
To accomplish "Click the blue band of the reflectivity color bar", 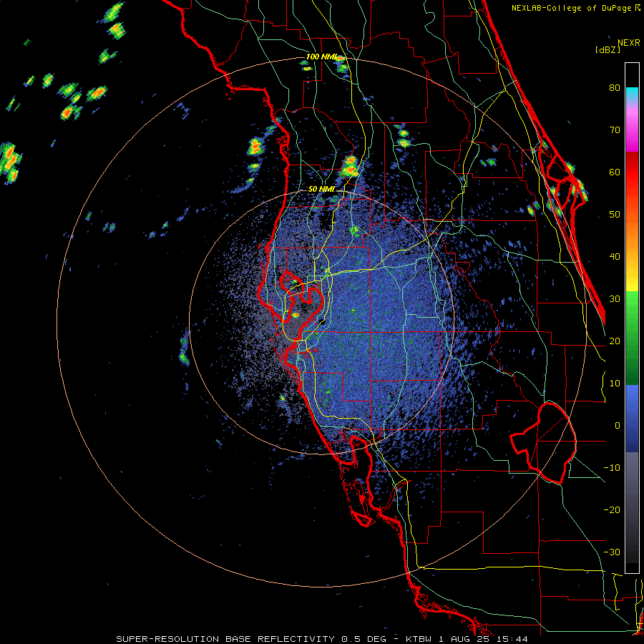I will pos(632,418).
